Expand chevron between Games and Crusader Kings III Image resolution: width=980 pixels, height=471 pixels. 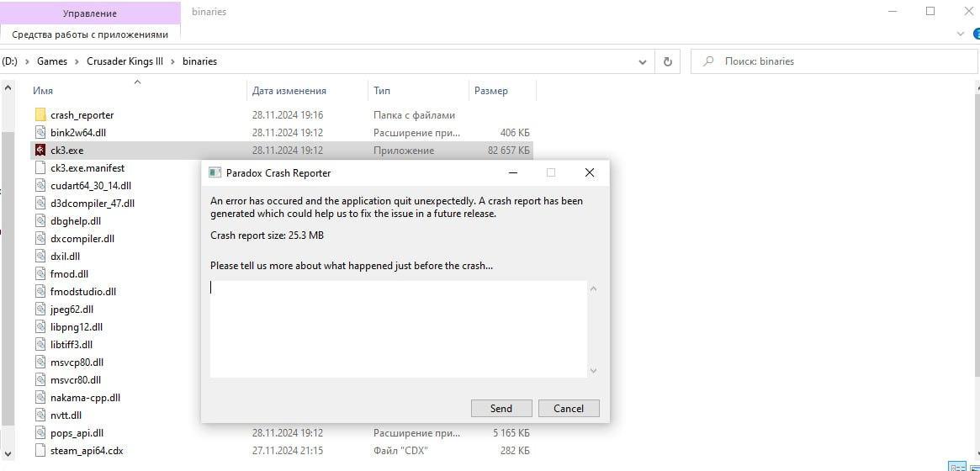[77, 62]
